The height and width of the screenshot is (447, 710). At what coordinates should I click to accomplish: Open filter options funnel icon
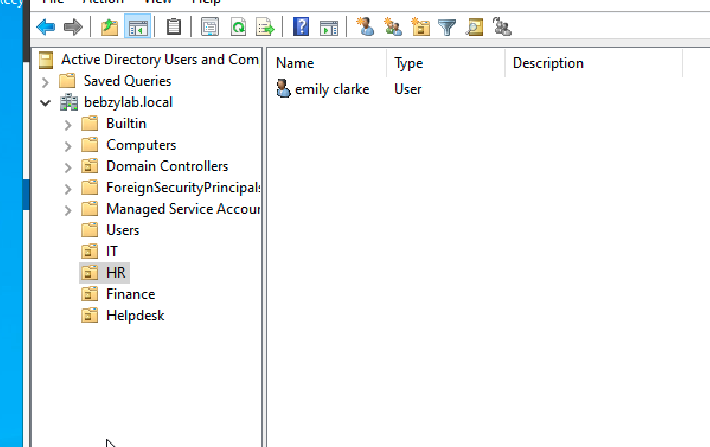point(447,27)
